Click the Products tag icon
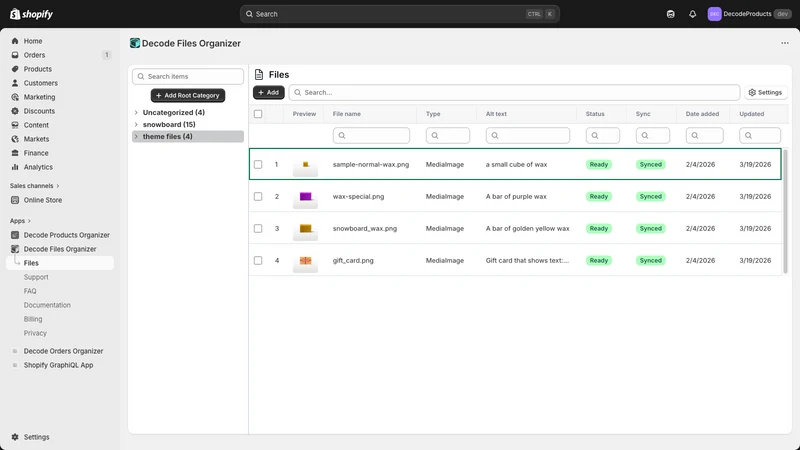The height and width of the screenshot is (450, 800). [x=15, y=69]
